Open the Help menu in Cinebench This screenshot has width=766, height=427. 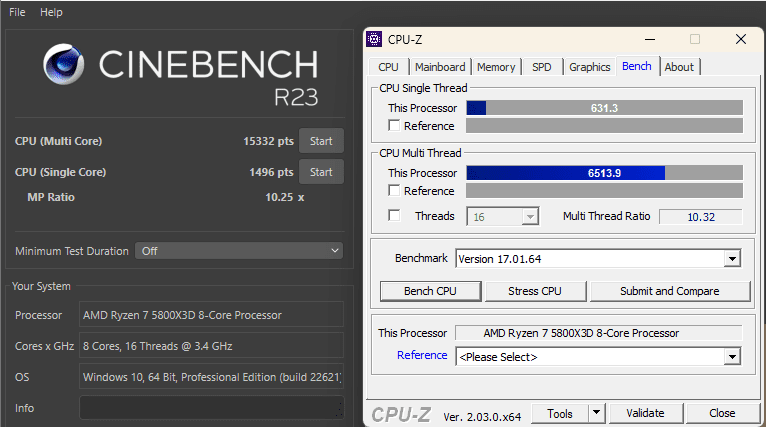[51, 12]
